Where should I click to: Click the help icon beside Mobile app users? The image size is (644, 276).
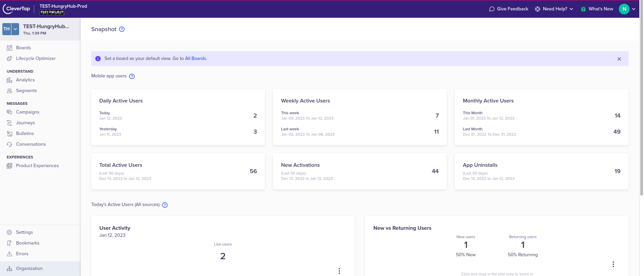[132, 76]
